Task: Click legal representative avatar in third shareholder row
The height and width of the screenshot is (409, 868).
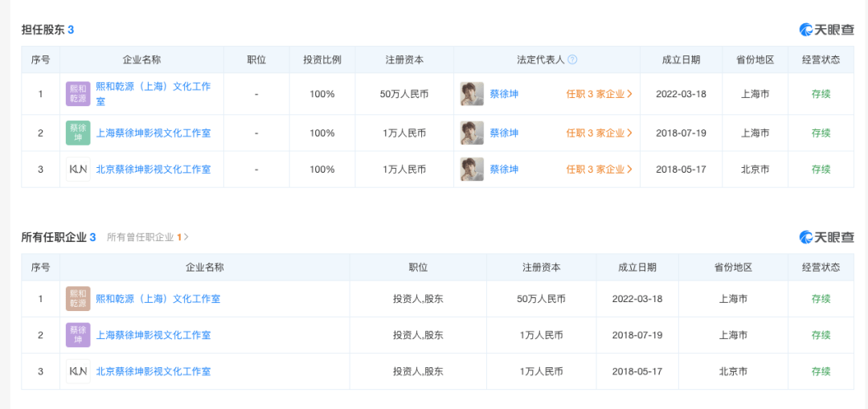Action: coord(472,170)
